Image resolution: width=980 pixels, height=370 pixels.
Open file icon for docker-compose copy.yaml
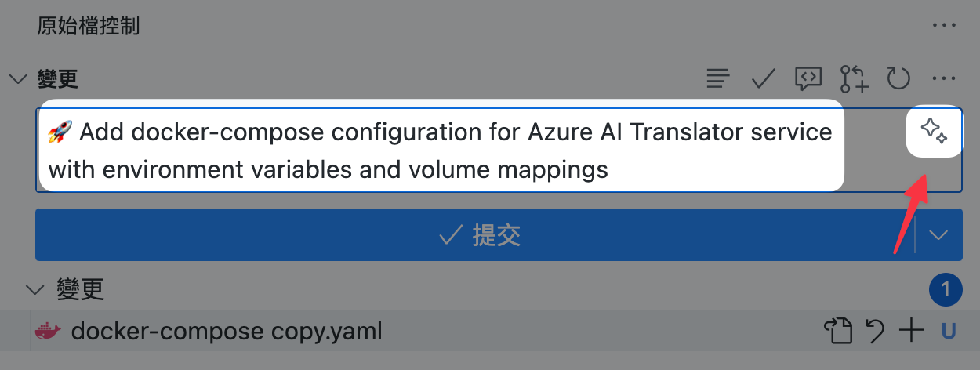click(837, 332)
